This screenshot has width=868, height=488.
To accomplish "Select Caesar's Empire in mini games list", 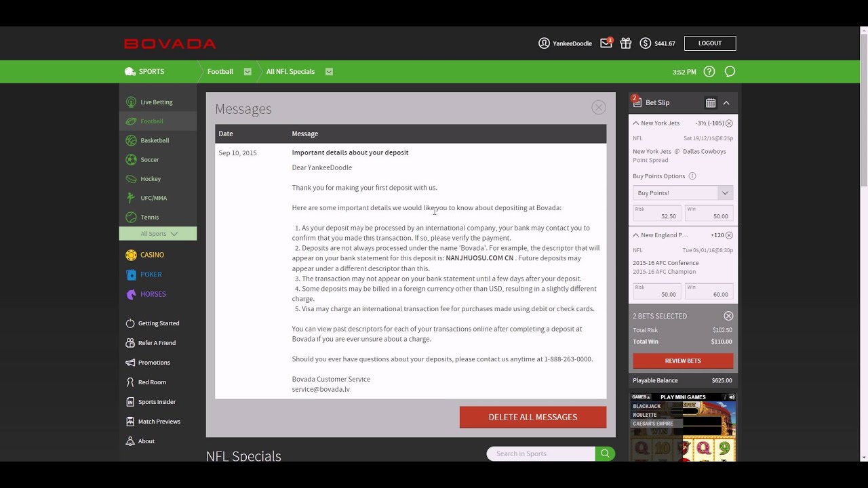I will point(653,424).
